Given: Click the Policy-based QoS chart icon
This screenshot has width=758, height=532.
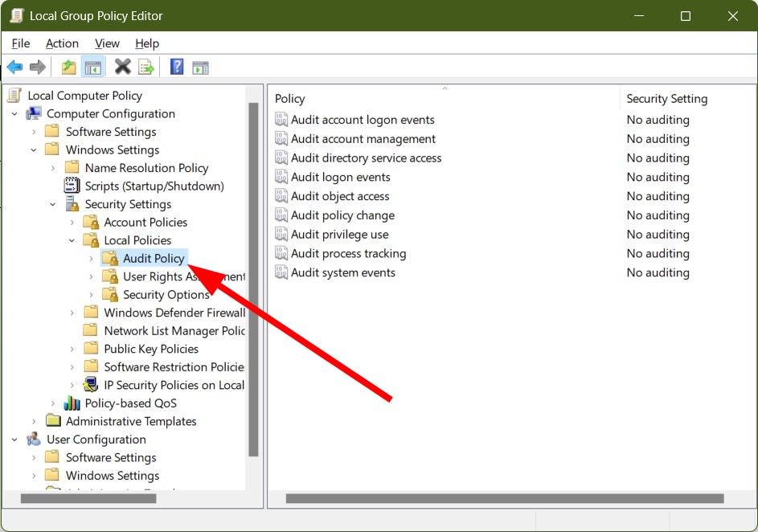Looking at the screenshot, I should point(72,403).
